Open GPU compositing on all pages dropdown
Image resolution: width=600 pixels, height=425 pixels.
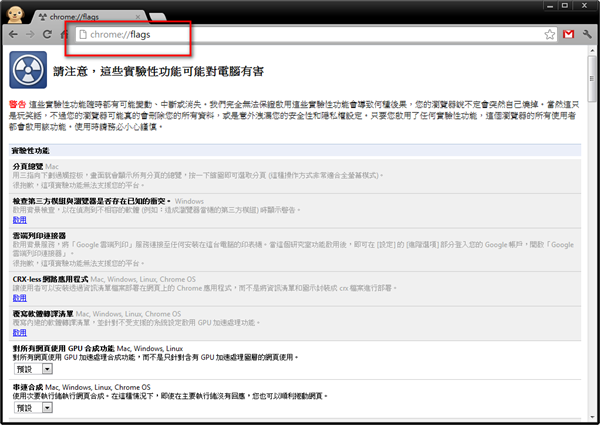point(33,369)
